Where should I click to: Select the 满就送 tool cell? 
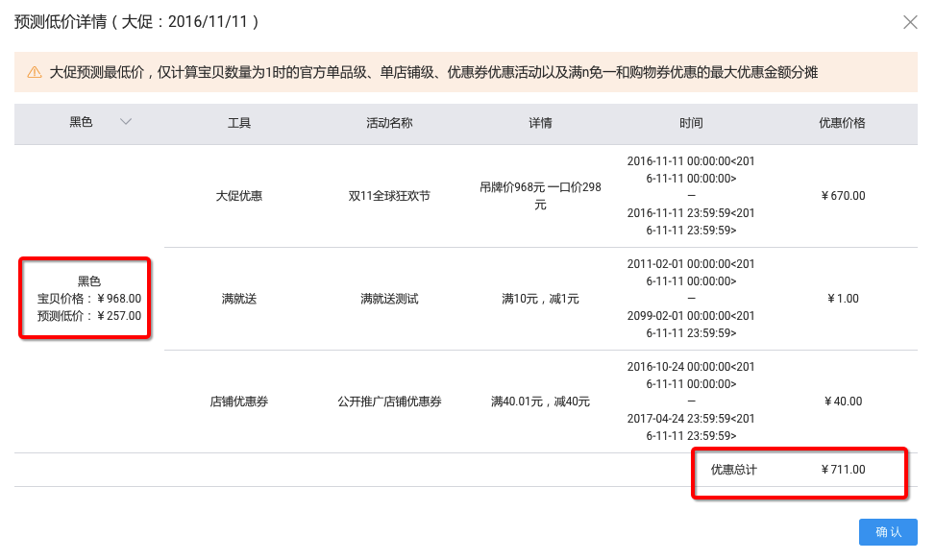pyautogui.click(x=239, y=299)
